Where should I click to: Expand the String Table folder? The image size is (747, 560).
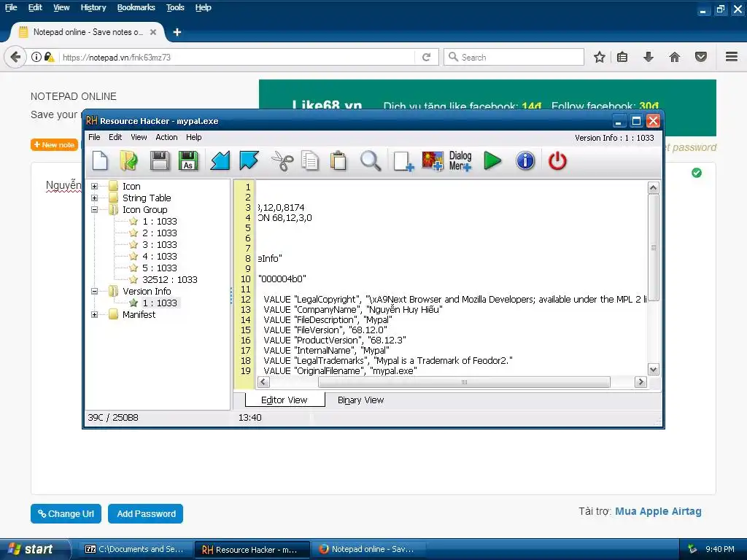click(94, 198)
